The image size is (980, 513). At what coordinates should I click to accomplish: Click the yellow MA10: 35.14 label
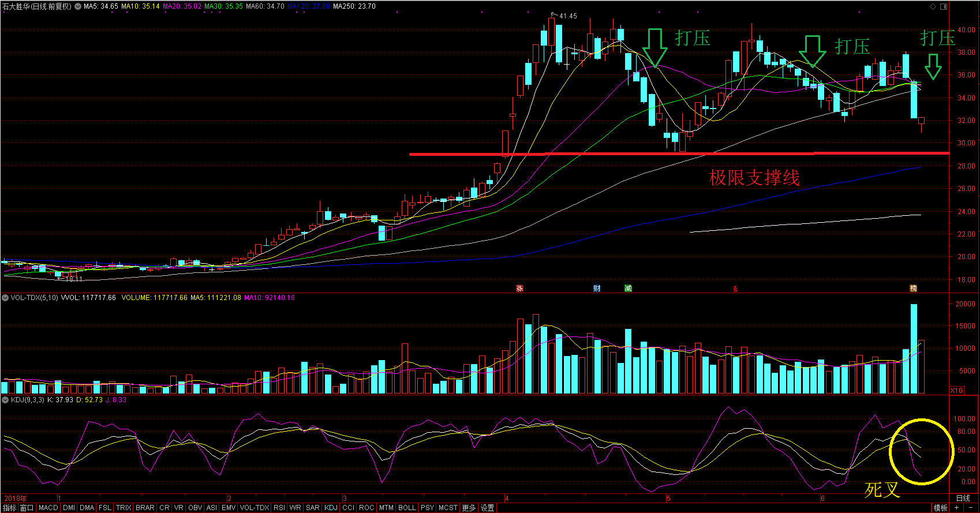141,6
